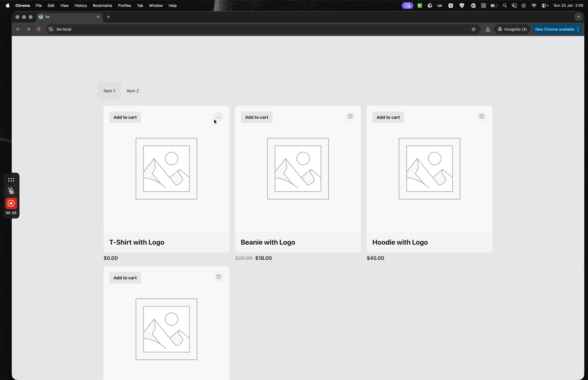
Task: Click the S app menu bar icon
Action: [x=451, y=5]
